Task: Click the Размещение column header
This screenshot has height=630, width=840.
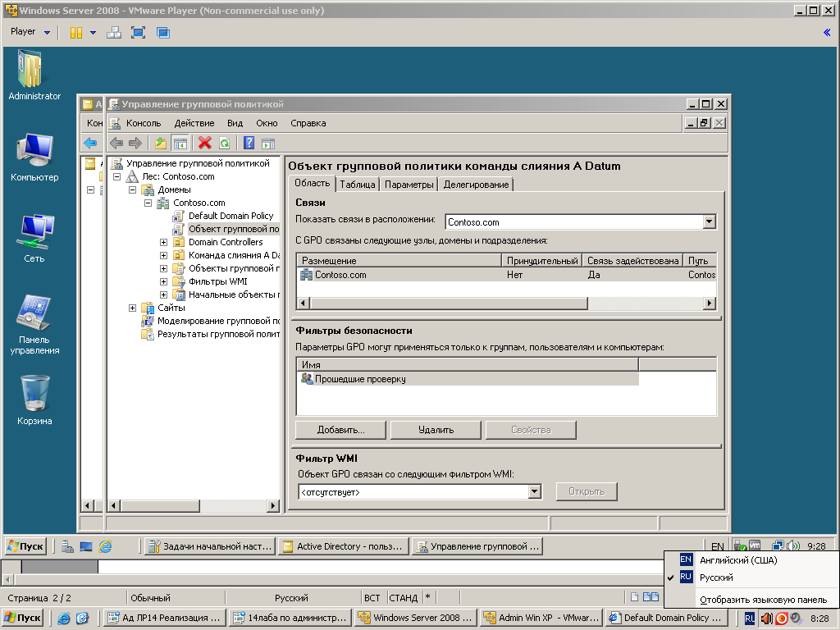Action: click(399, 260)
